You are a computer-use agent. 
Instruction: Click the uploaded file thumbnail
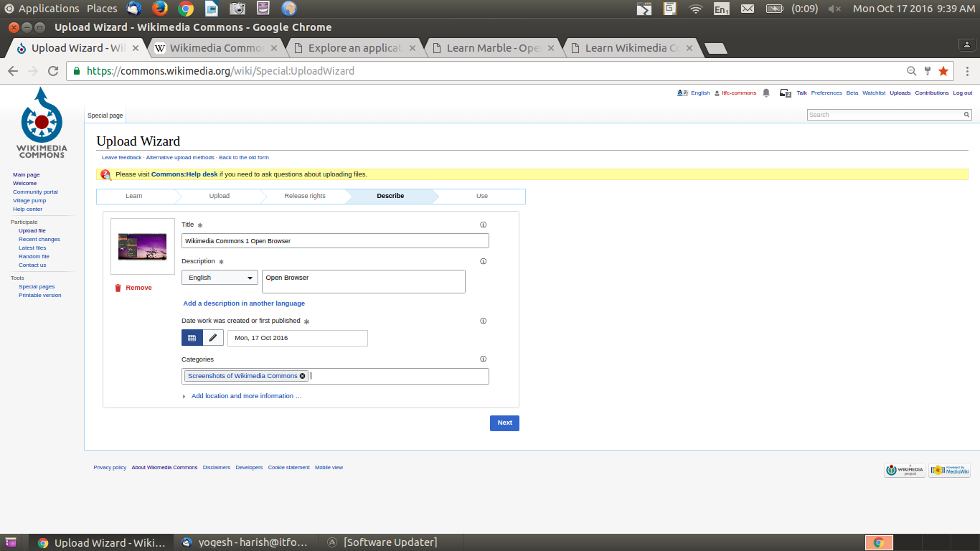[142, 247]
